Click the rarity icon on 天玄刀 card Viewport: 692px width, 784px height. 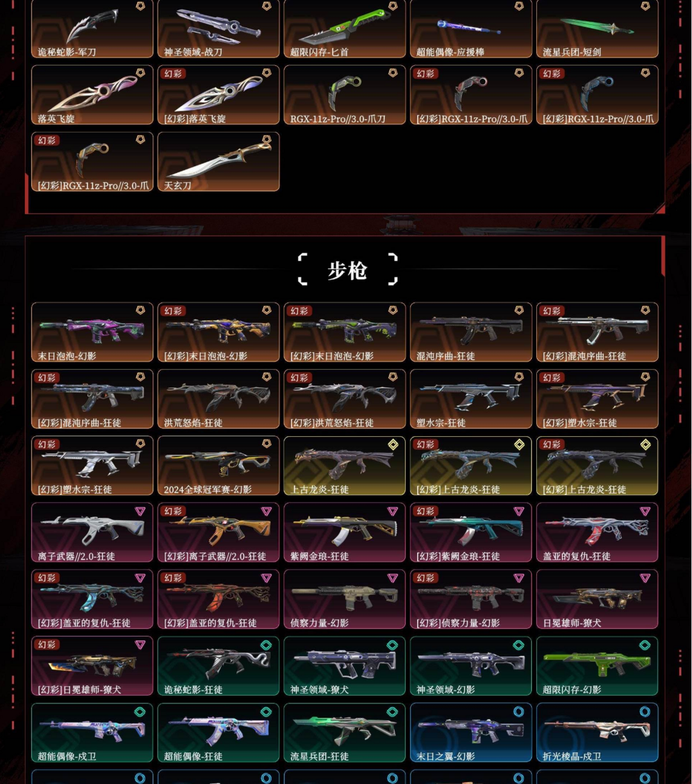[267, 140]
